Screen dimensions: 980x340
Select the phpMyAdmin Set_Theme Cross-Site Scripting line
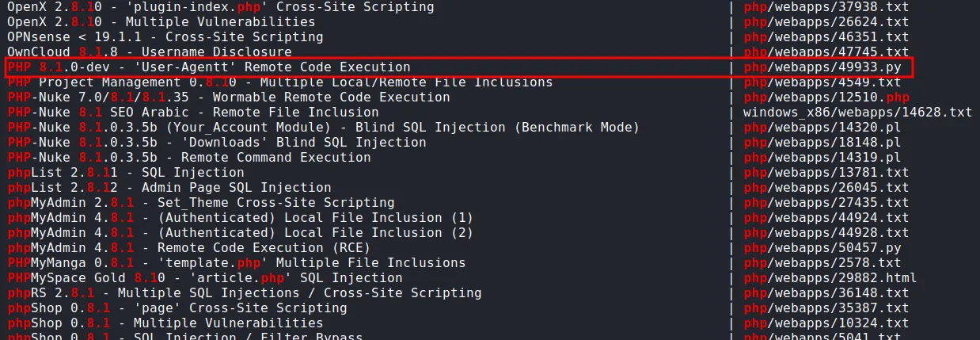coord(200,203)
